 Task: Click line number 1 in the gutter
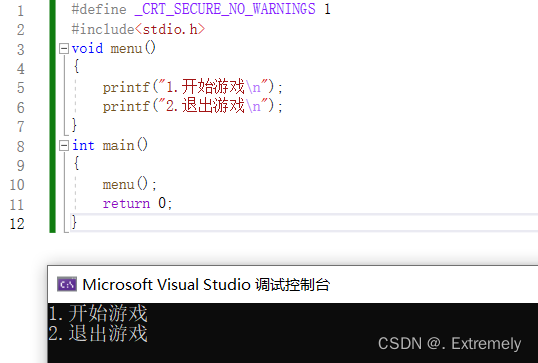click(20, 11)
